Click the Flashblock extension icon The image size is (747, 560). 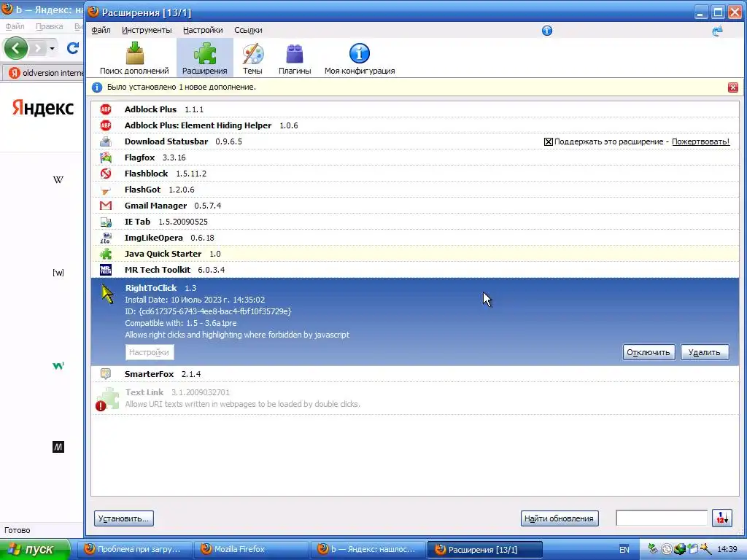click(x=106, y=174)
